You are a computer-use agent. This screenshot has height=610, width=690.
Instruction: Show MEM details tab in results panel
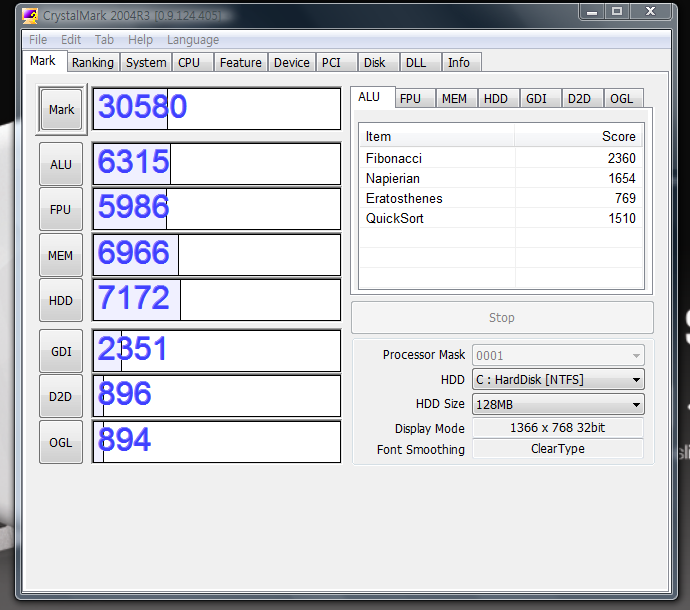[x=455, y=99]
